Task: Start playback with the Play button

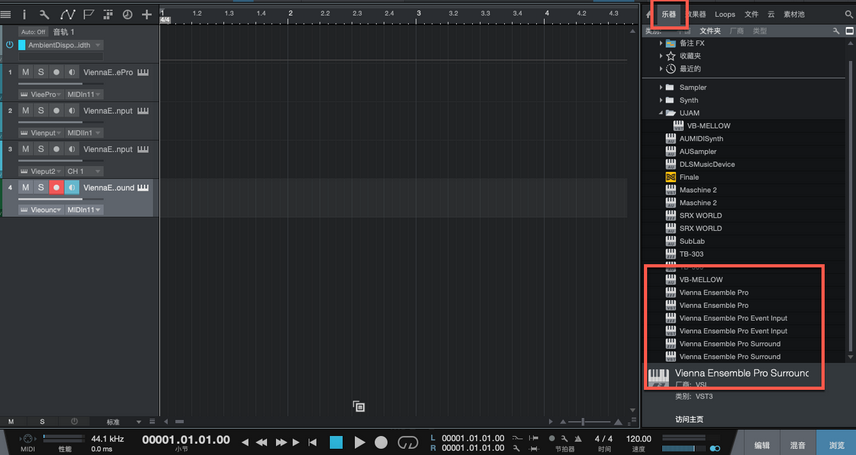Action: pyautogui.click(x=359, y=442)
